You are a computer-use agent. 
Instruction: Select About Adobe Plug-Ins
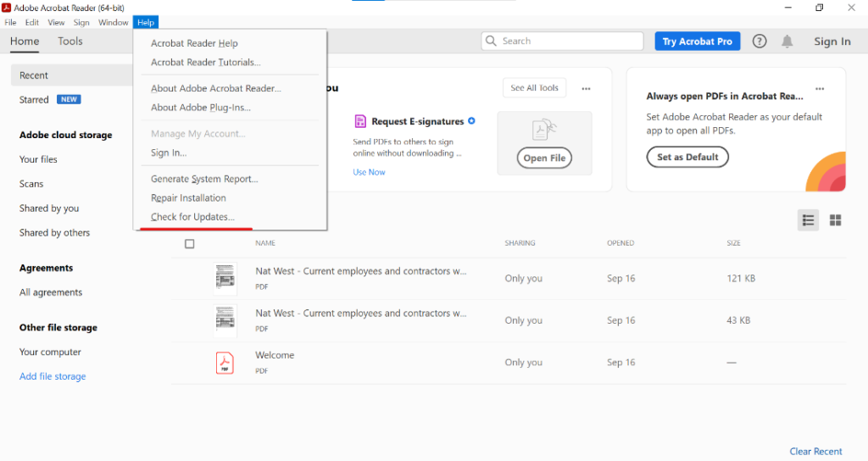click(x=200, y=108)
